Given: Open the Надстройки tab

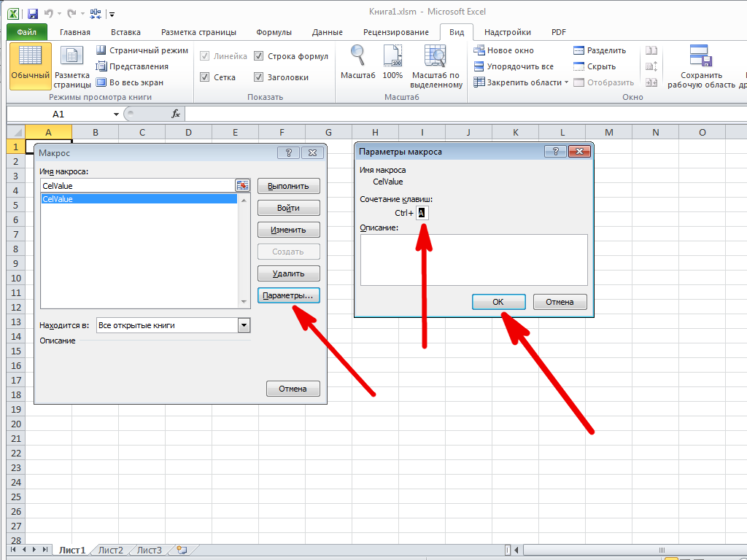Looking at the screenshot, I should coord(508,32).
